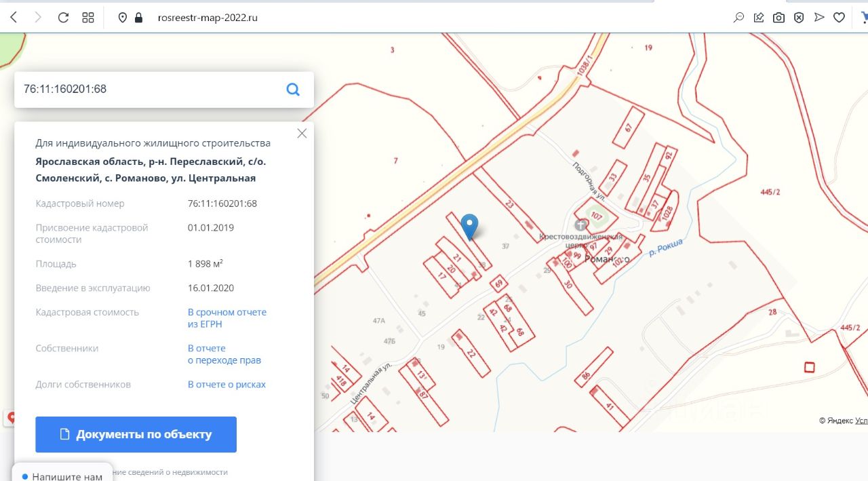868x481 pixels.
Task: Go forward in browser history
Action: coord(38,18)
